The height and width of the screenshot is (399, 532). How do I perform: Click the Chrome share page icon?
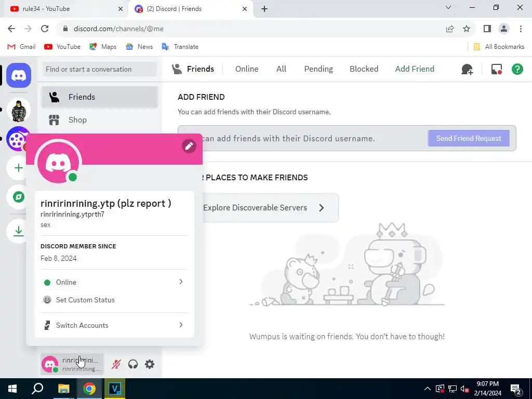(x=450, y=29)
